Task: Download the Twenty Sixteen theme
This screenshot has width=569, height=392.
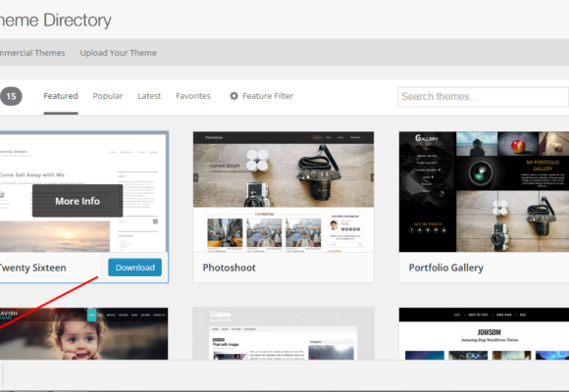Action: pyautogui.click(x=135, y=268)
